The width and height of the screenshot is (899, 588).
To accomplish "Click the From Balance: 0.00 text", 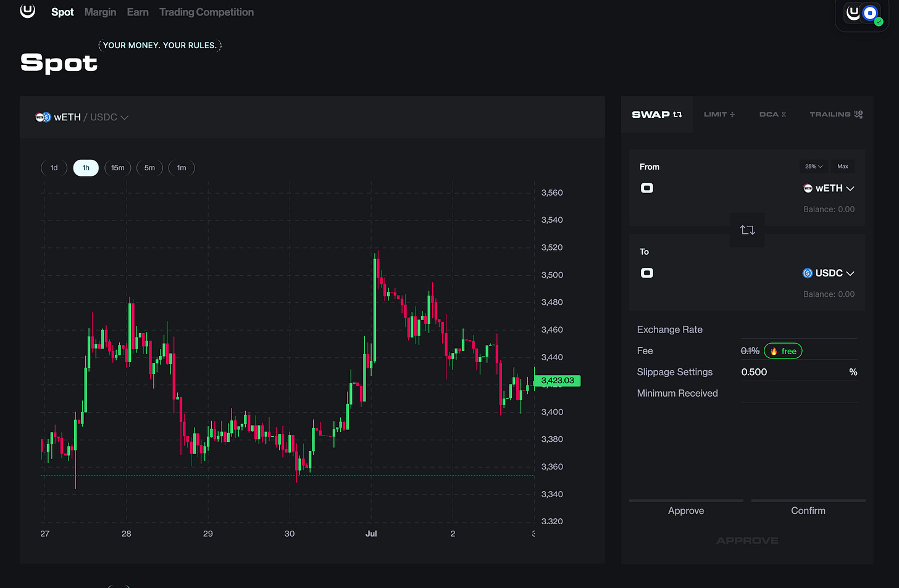I will tap(829, 210).
